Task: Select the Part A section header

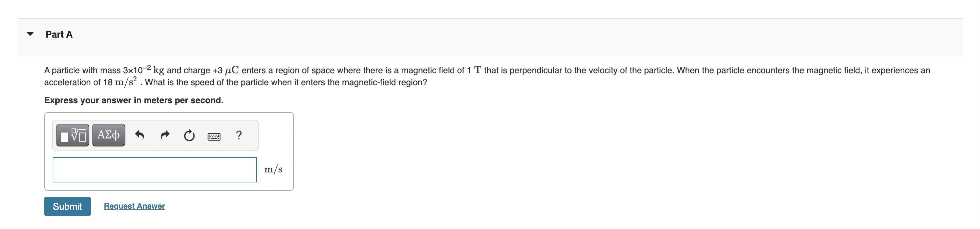Action: coord(58,34)
